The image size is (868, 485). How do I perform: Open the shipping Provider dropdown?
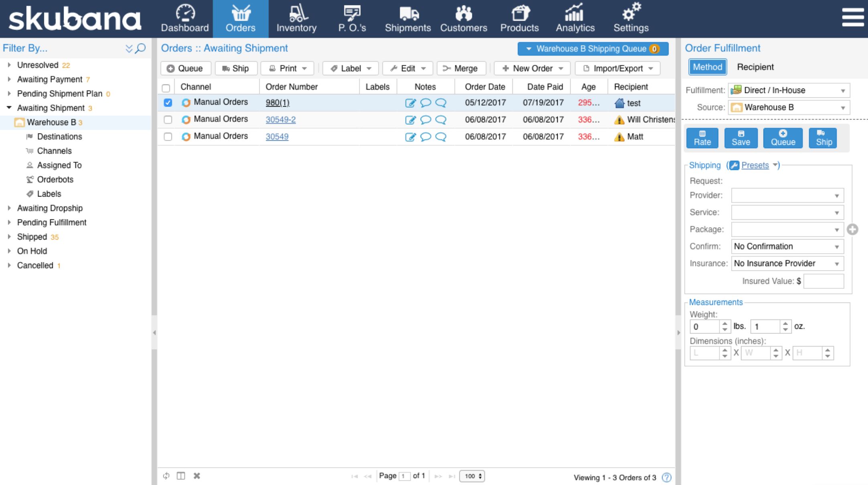787,196
